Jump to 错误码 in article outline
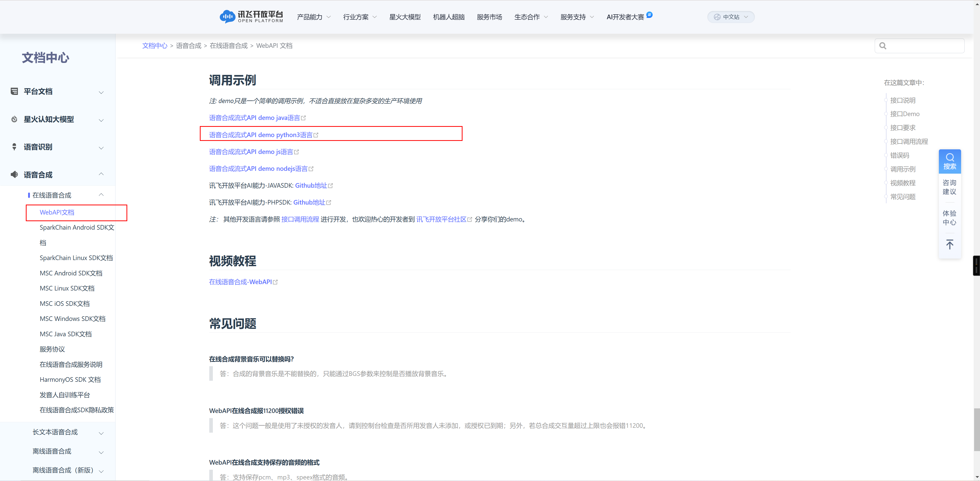Viewport: 980px width, 481px height. point(899,155)
